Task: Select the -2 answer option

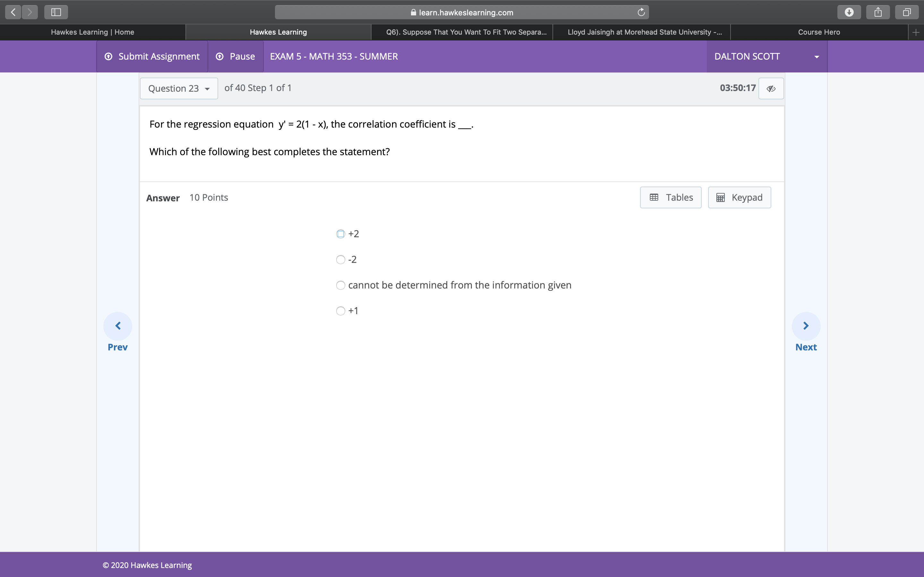Action: coord(340,260)
